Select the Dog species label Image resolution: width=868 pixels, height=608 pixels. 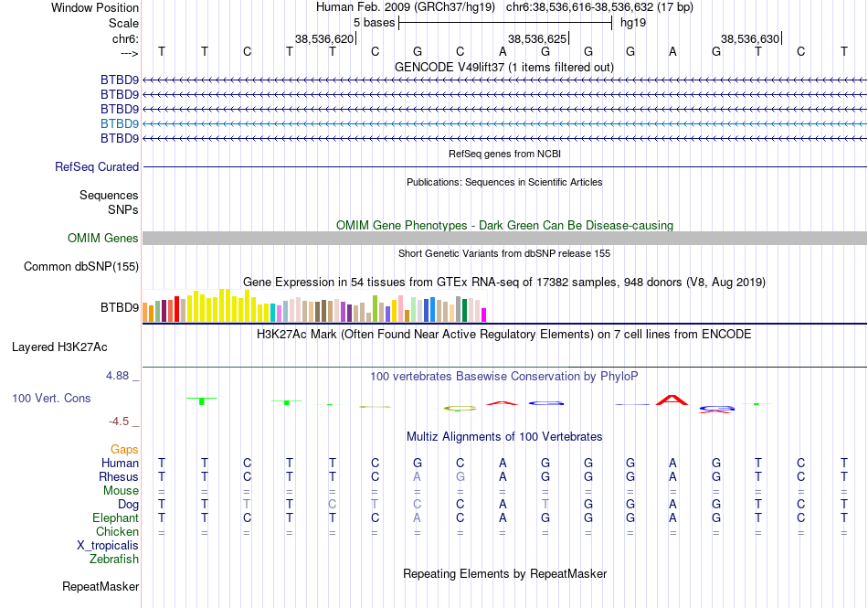[x=129, y=504]
